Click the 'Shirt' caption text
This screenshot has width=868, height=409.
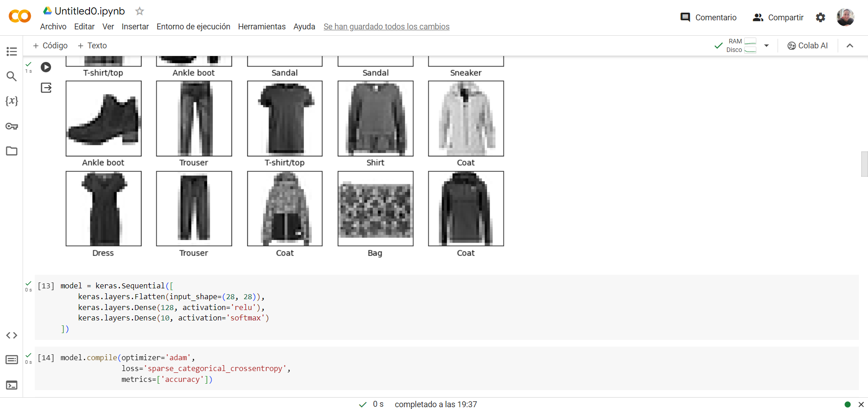376,163
